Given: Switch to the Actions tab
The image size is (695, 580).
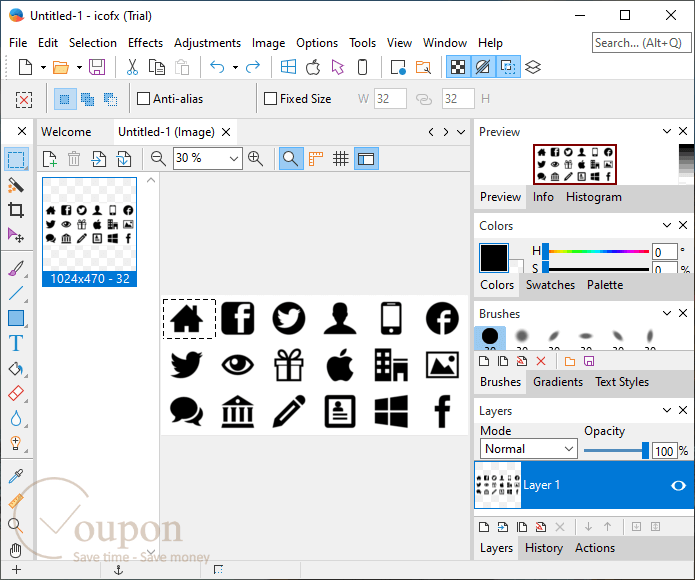Looking at the screenshot, I should (x=595, y=548).
